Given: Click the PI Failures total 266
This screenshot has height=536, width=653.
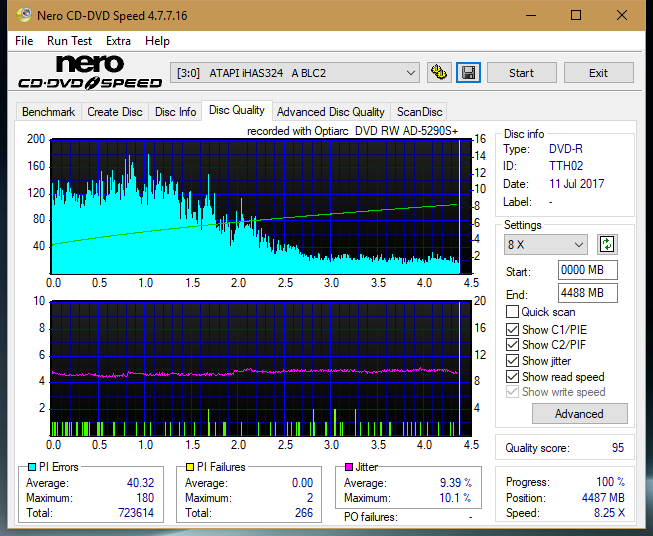Looking at the screenshot, I should [x=304, y=513].
